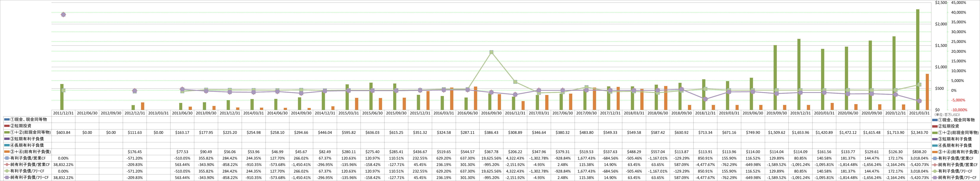The width and height of the screenshot is (980, 181).
Task: Click the purple data marker above 2011/12/31
Action: click(x=64, y=15)
